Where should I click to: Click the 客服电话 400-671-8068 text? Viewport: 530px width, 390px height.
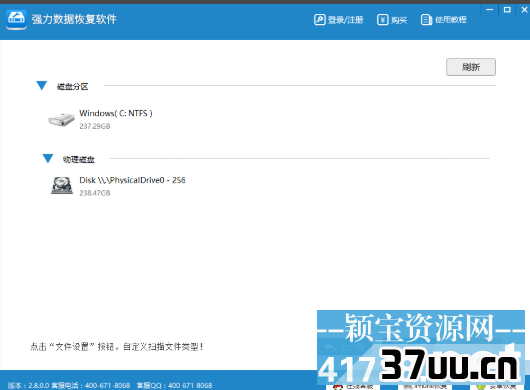(91, 385)
